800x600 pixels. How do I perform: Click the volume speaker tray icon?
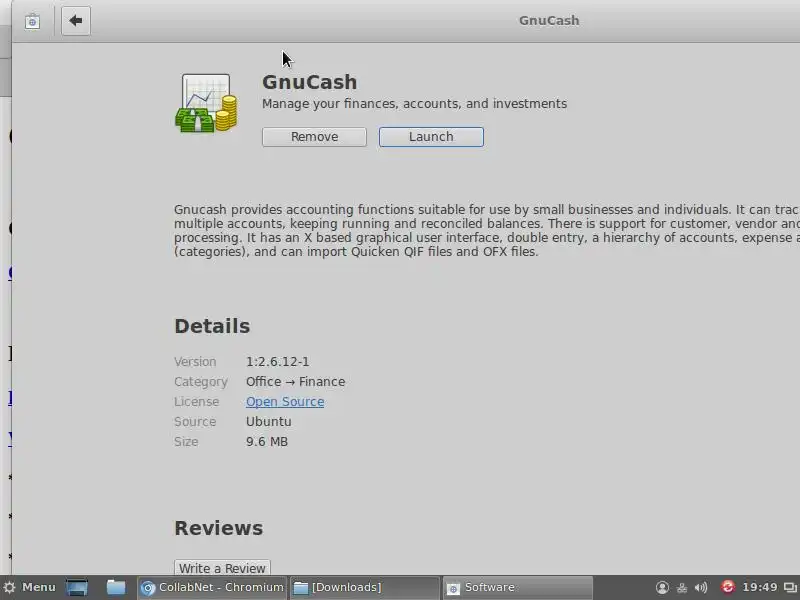point(701,588)
